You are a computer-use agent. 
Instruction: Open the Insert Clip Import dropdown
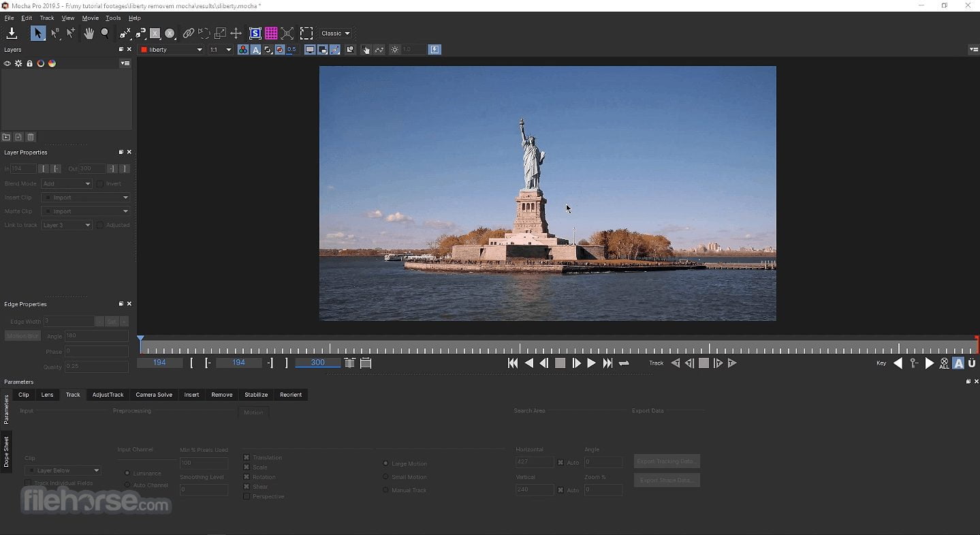click(x=85, y=198)
